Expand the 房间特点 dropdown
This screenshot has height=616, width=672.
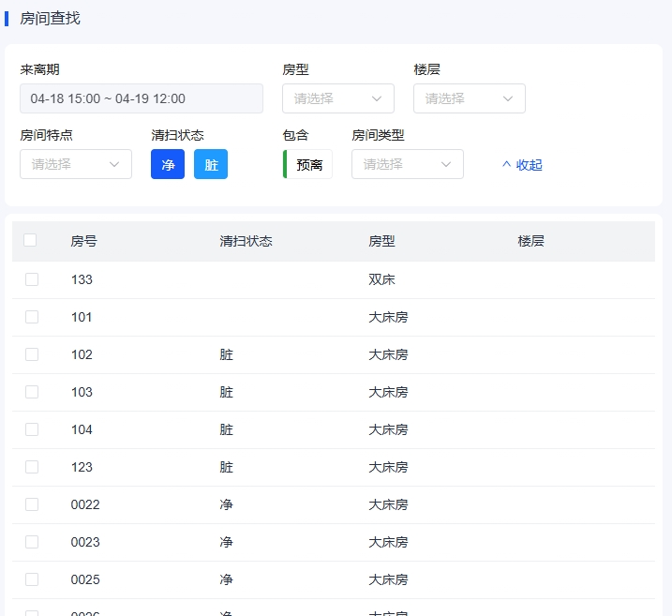(x=75, y=164)
